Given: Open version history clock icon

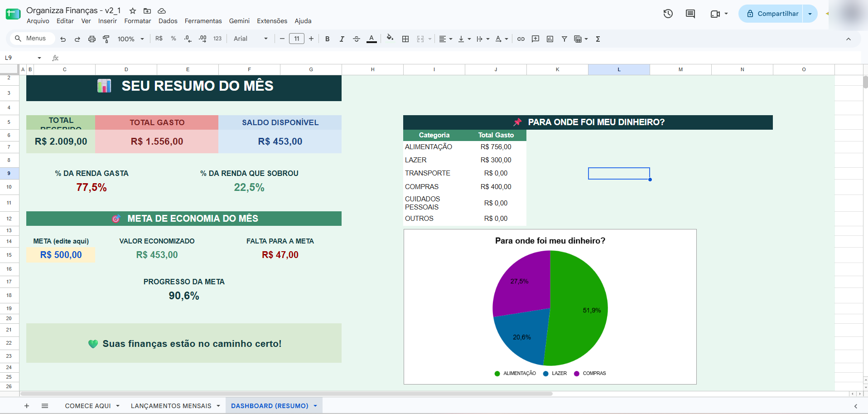Looking at the screenshot, I should click(x=668, y=14).
